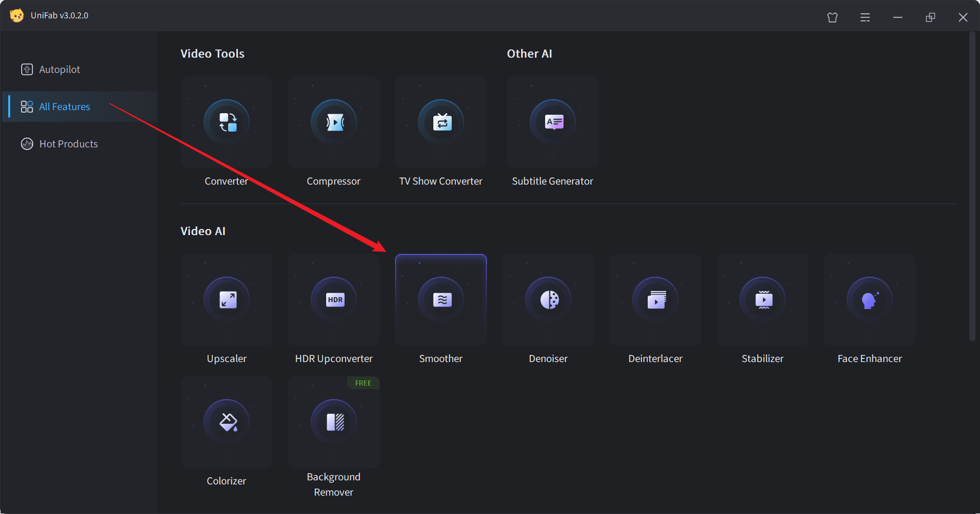Click the vertical scrollbar on right
This screenshot has width=980, height=514.
[x=972, y=186]
